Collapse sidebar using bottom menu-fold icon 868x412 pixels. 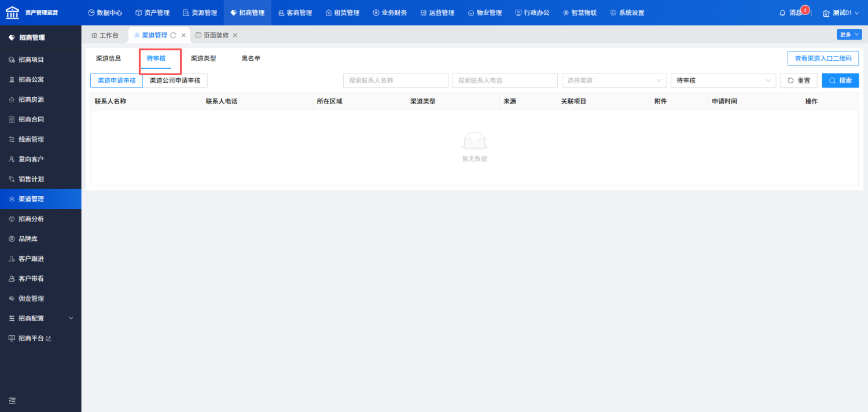12,400
